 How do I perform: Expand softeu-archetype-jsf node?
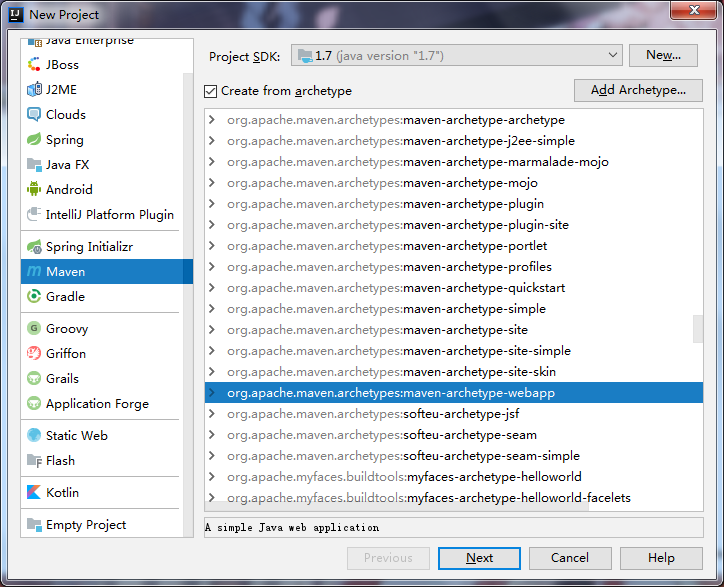coord(212,414)
